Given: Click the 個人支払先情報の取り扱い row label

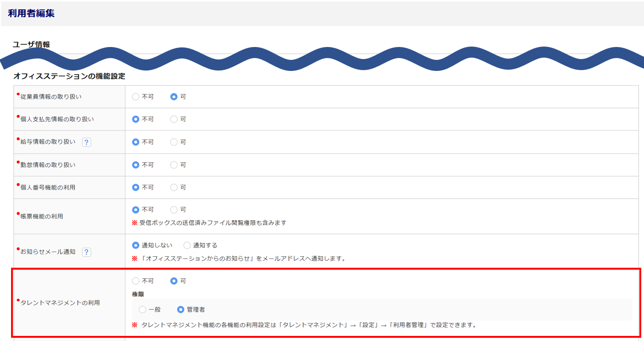Looking at the screenshot, I should click(x=57, y=119).
